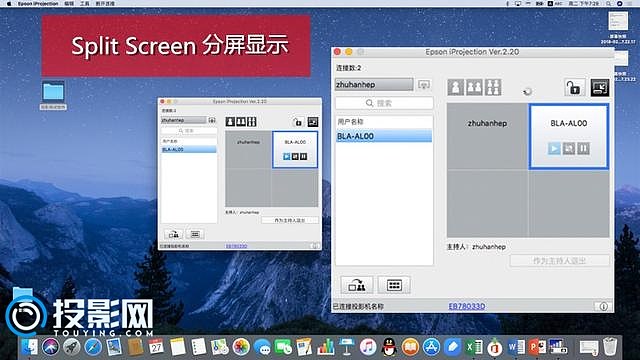Select BLA-AL00 panel in small iProjection window
Image resolution: width=640 pixels, height=360 pixels.
[295, 149]
